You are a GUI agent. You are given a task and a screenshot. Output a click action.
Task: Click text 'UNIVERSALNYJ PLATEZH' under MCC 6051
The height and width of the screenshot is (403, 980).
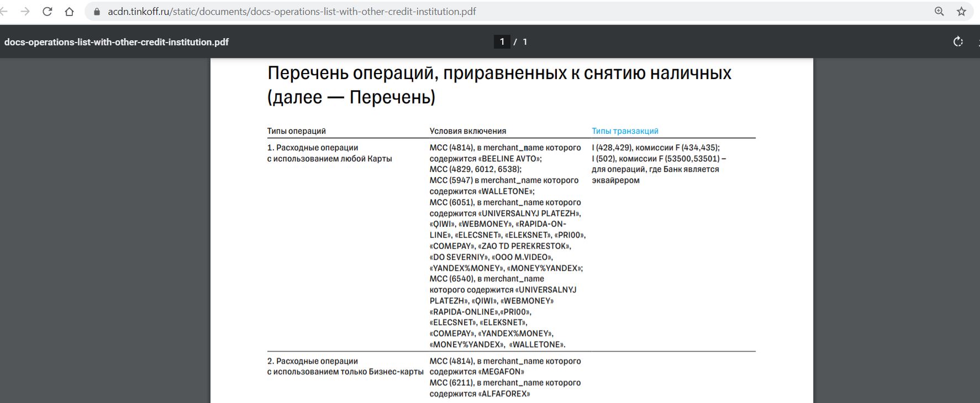point(529,213)
